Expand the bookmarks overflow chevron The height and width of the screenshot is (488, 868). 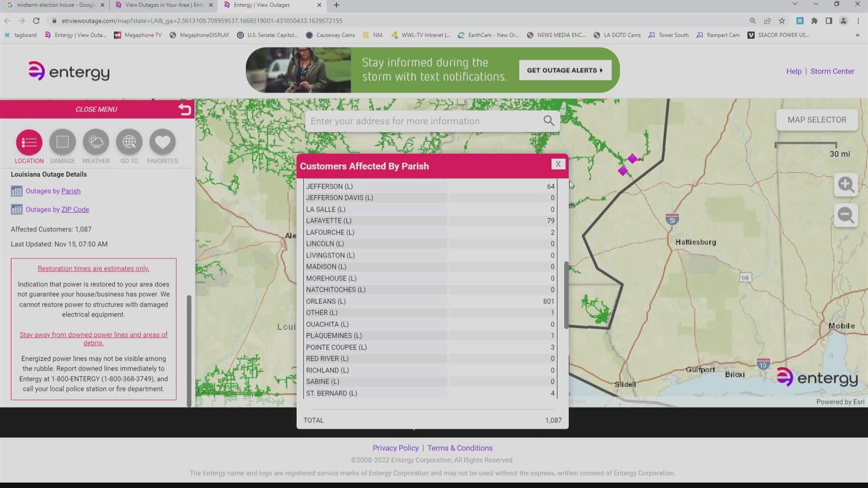coord(857,35)
